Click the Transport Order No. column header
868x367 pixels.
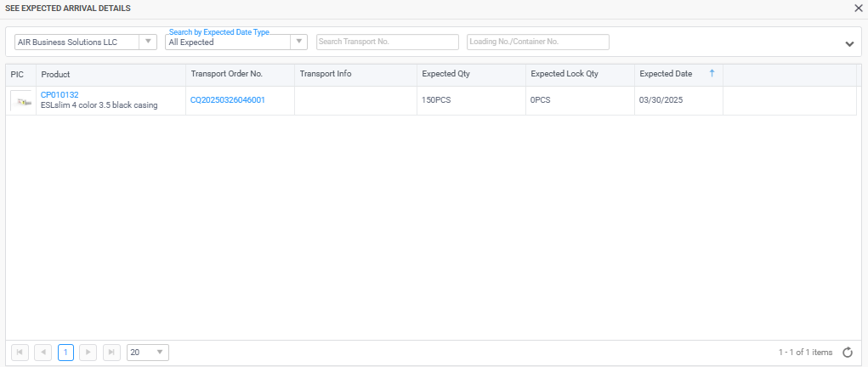click(x=227, y=74)
